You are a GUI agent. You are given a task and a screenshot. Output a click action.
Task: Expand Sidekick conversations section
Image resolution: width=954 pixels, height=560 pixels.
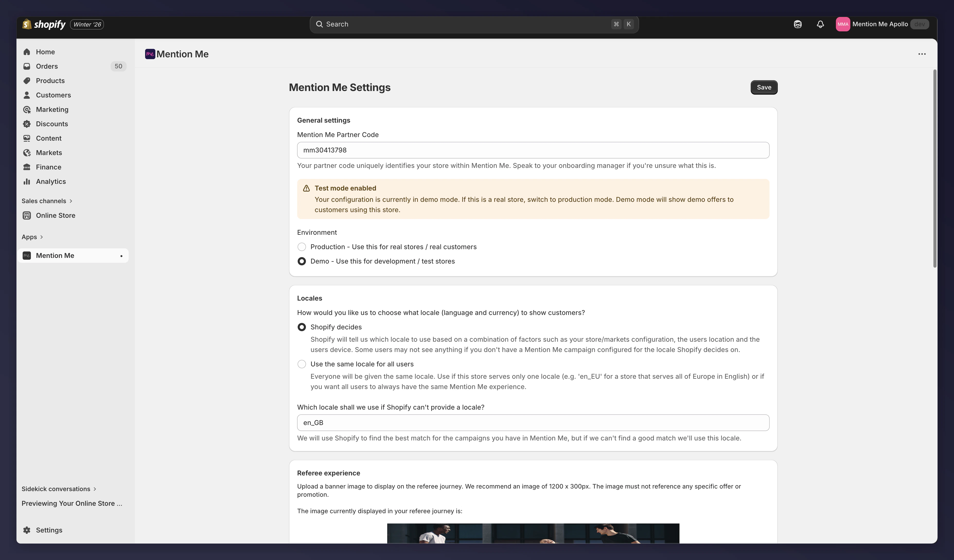59,489
